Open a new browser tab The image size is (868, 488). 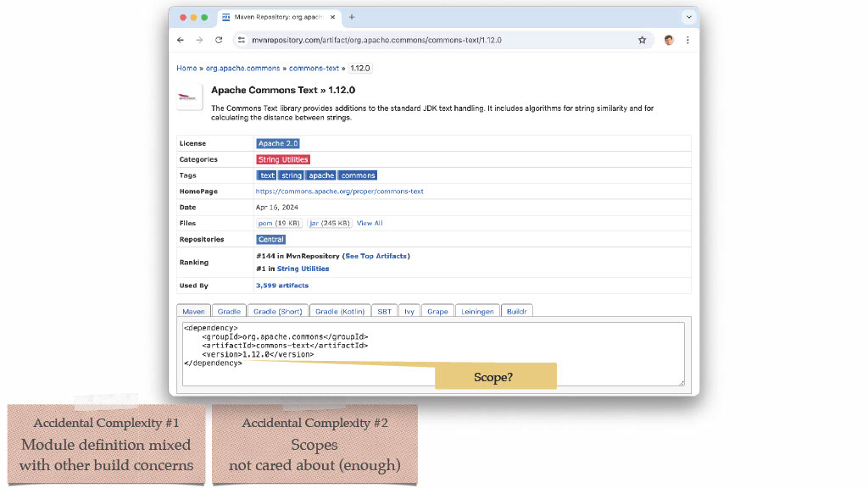352,17
